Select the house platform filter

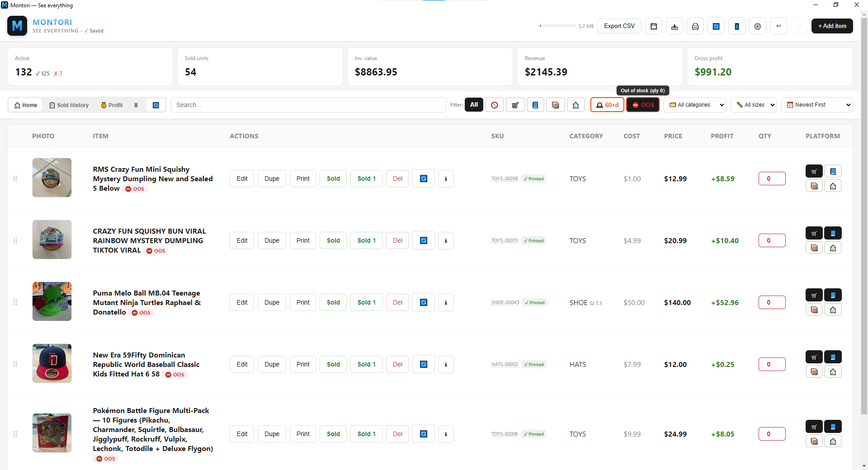[576, 105]
